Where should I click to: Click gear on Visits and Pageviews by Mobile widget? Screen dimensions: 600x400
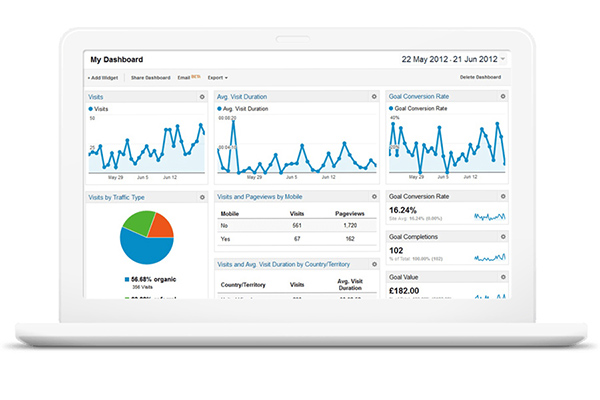tap(374, 197)
